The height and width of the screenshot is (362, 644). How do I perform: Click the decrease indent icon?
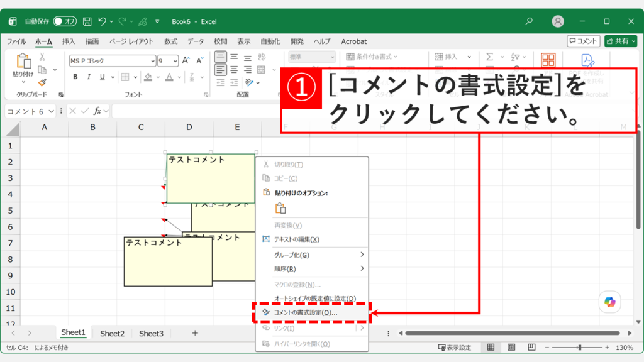point(221,82)
